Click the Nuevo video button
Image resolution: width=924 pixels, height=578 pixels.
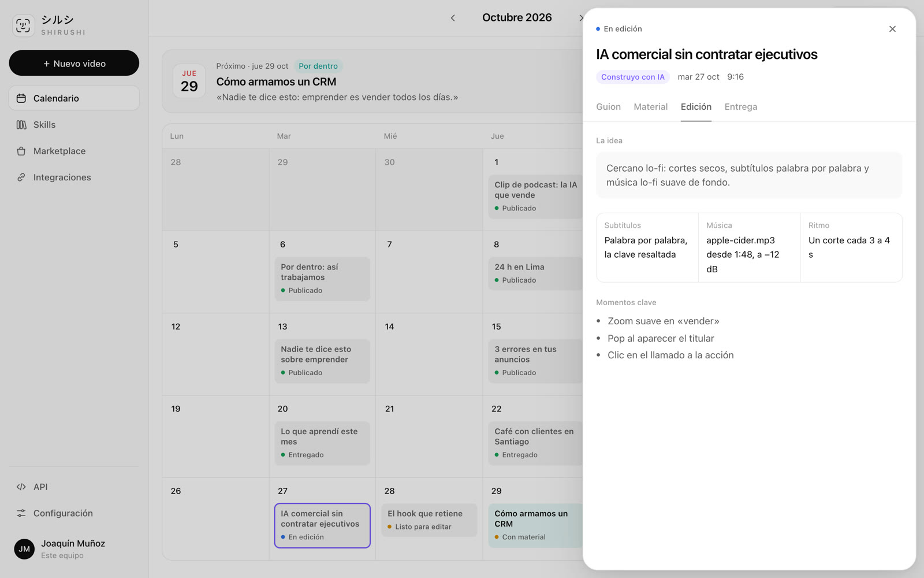[74, 63]
